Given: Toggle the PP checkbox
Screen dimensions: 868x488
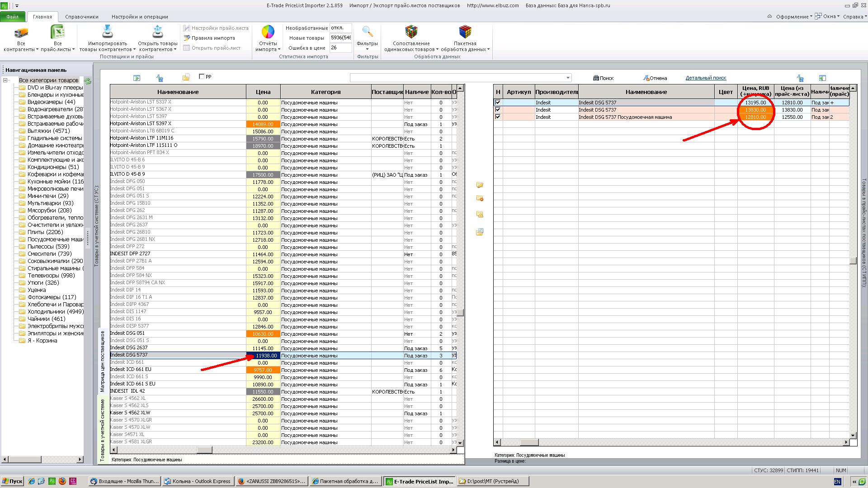Looking at the screenshot, I should click(202, 76).
